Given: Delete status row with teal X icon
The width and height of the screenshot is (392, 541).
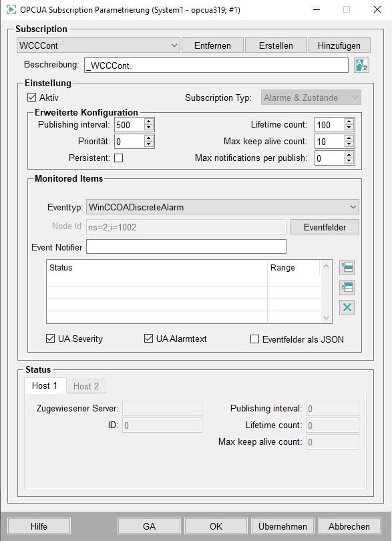Looking at the screenshot, I should click(347, 307).
